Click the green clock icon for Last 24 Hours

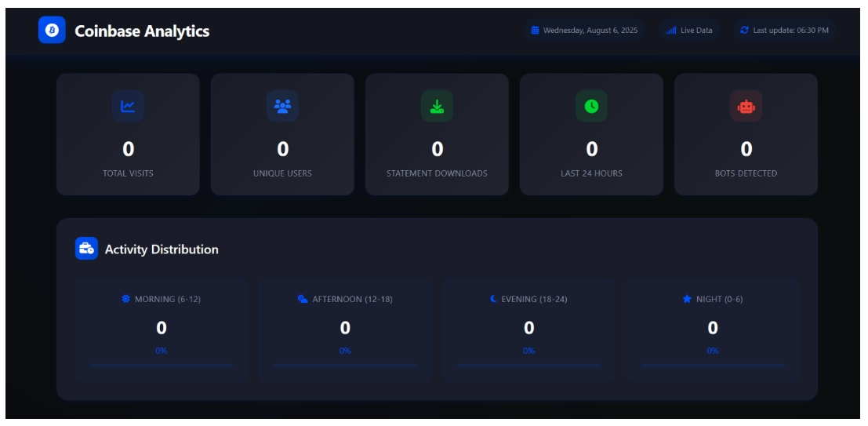click(591, 106)
